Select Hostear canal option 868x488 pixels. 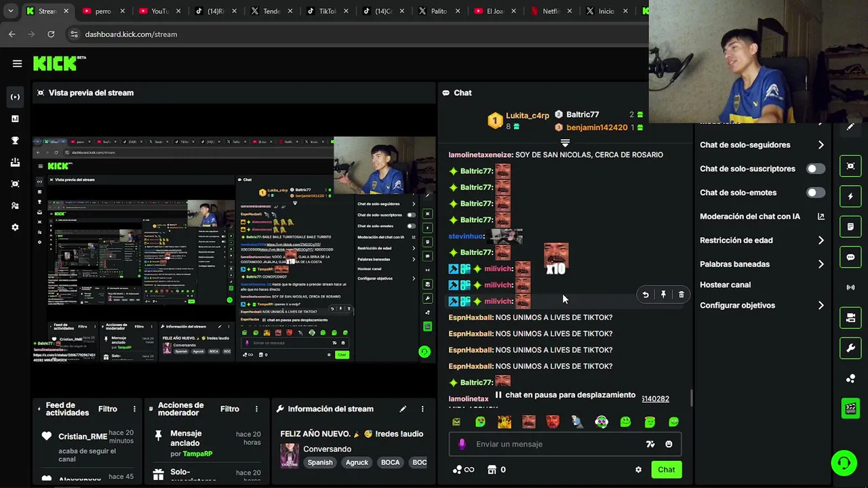click(725, 285)
